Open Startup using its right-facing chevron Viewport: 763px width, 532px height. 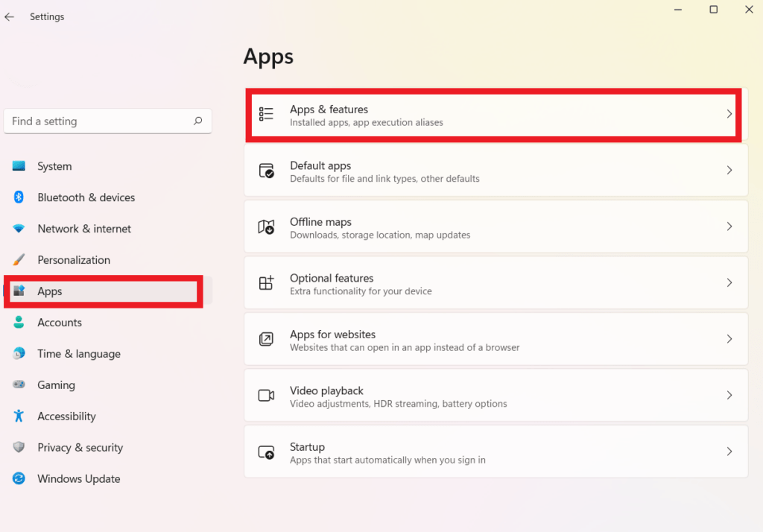(729, 452)
